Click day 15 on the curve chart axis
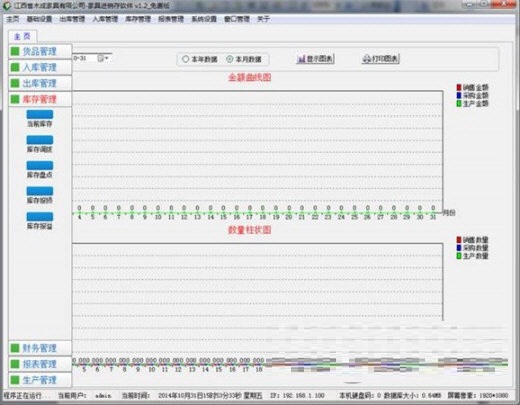This screenshot has height=405, width=520. (223, 217)
